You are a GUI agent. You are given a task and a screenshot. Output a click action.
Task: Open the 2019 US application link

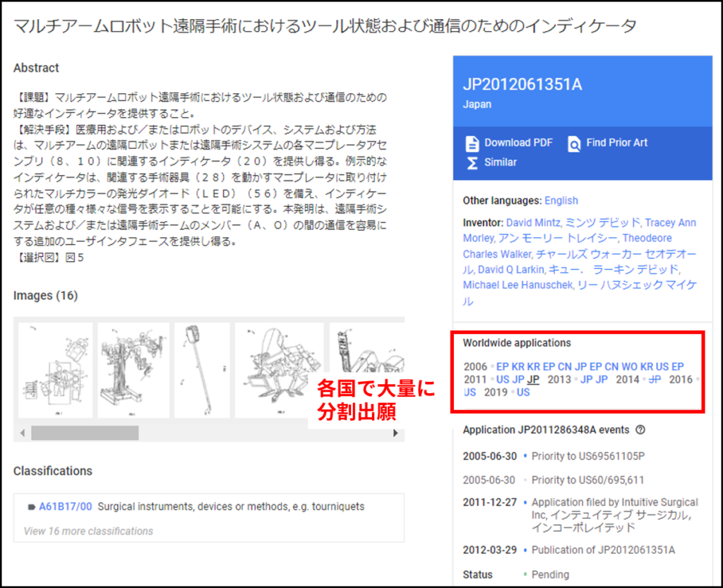523,392
